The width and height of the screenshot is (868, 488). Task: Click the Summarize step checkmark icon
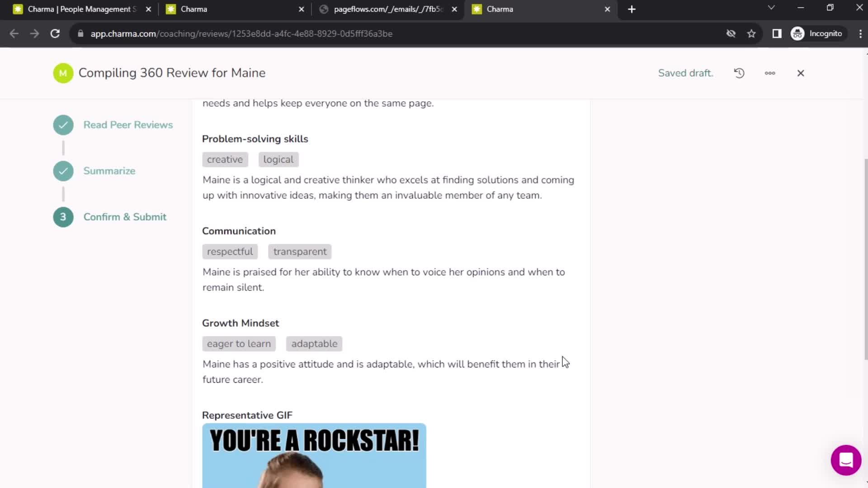(x=63, y=171)
